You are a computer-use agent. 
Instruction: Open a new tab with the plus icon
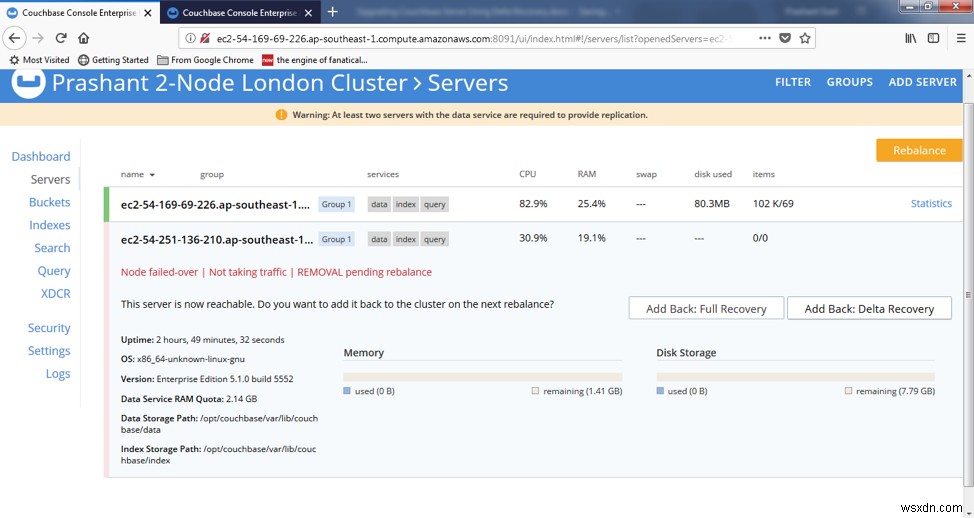tap(332, 12)
